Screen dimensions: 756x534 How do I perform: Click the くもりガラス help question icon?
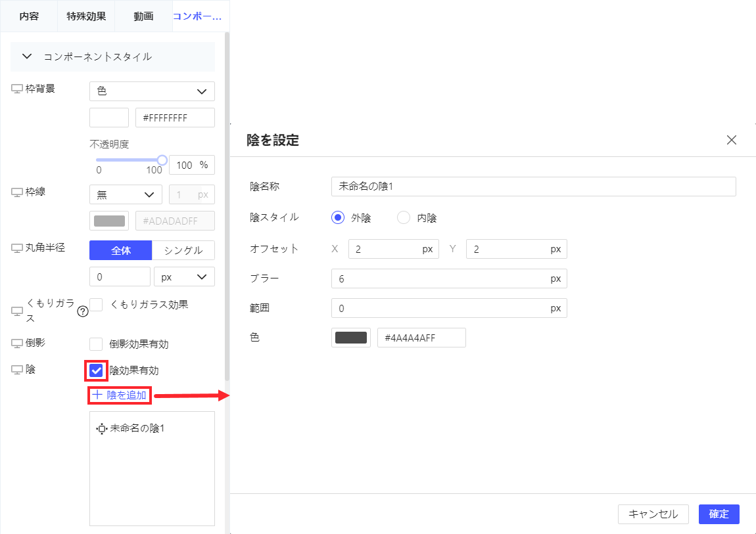coord(83,311)
